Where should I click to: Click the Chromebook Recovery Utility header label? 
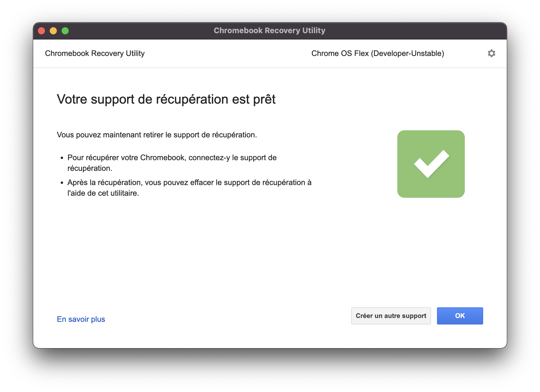point(95,53)
